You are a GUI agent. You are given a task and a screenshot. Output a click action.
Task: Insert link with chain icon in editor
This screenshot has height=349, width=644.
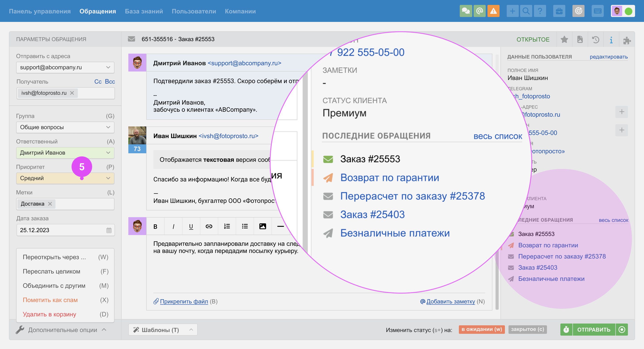[x=209, y=226]
